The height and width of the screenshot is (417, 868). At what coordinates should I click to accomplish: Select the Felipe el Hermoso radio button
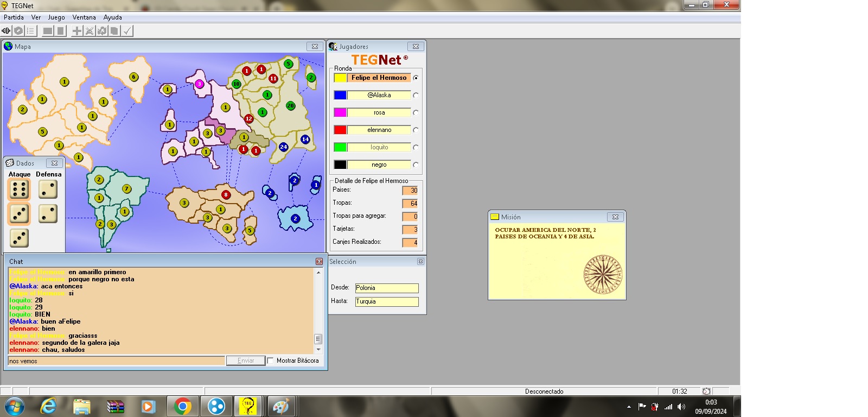pos(416,78)
